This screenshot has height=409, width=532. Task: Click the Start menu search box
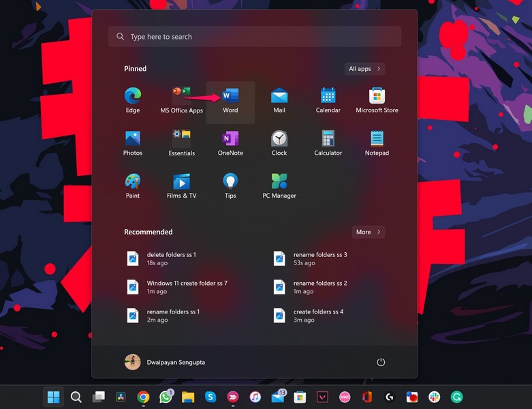coord(254,37)
